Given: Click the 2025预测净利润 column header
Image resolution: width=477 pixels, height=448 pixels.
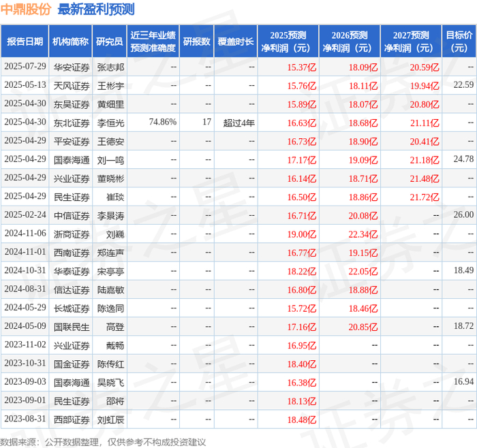Looking at the screenshot, I should pyautogui.click(x=288, y=42).
